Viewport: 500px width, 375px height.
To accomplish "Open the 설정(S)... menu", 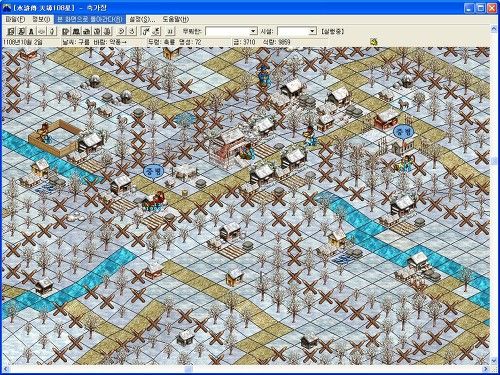I will (142, 19).
